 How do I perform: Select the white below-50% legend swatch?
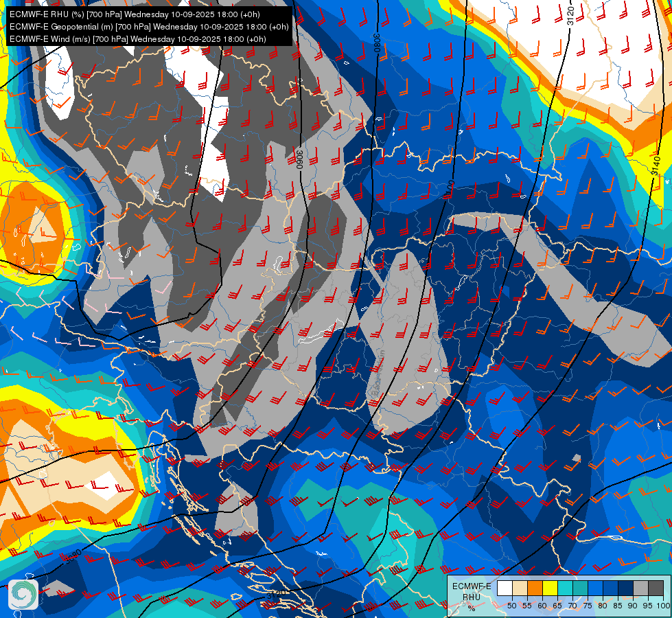505,588
